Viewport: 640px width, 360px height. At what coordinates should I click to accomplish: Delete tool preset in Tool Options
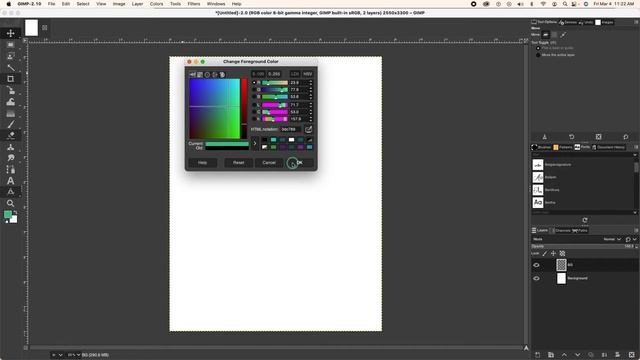[598, 137]
